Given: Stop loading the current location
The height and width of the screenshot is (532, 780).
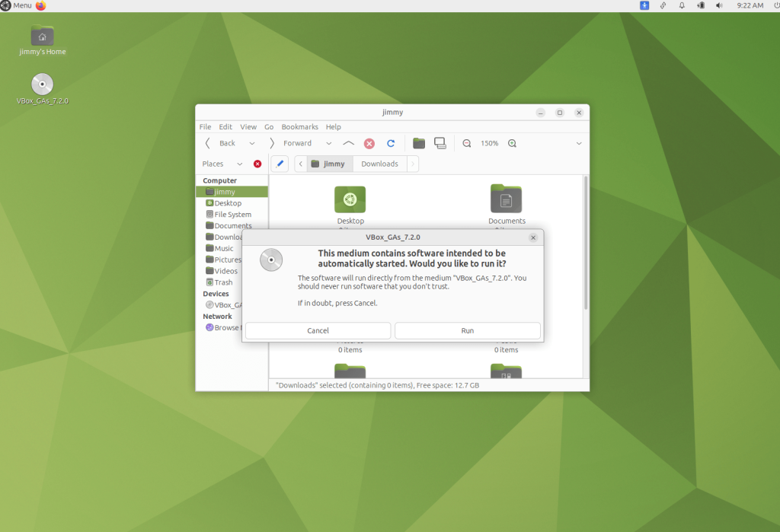Looking at the screenshot, I should pyautogui.click(x=369, y=143).
